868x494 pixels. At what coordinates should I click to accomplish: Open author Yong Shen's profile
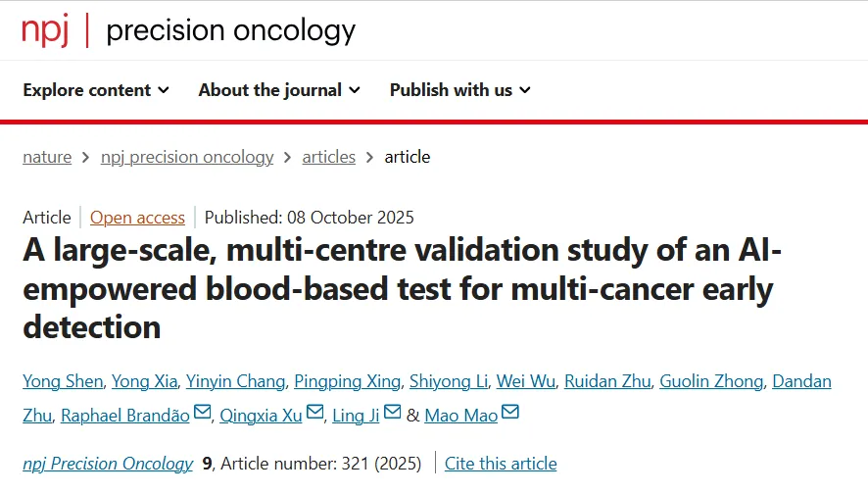[61, 381]
